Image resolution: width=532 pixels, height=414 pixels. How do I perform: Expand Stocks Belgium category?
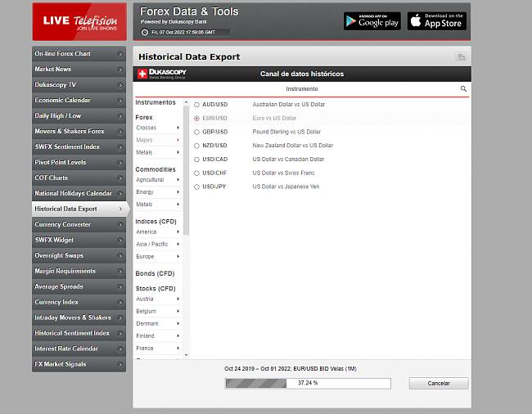click(x=158, y=311)
